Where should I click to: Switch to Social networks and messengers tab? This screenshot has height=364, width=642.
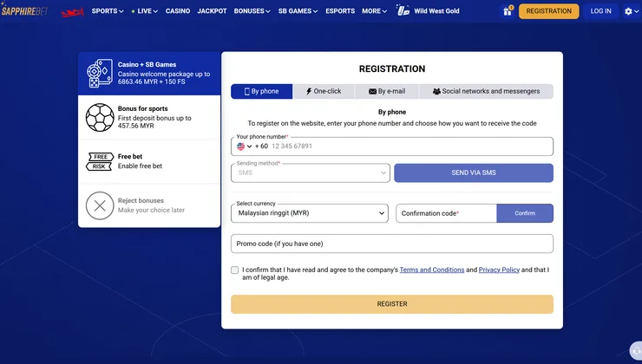[486, 91]
